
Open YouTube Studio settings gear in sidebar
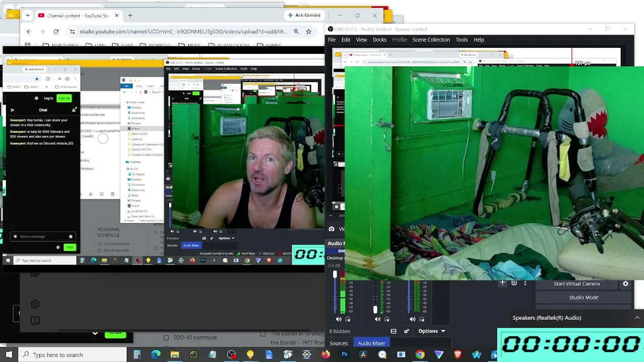point(35,304)
